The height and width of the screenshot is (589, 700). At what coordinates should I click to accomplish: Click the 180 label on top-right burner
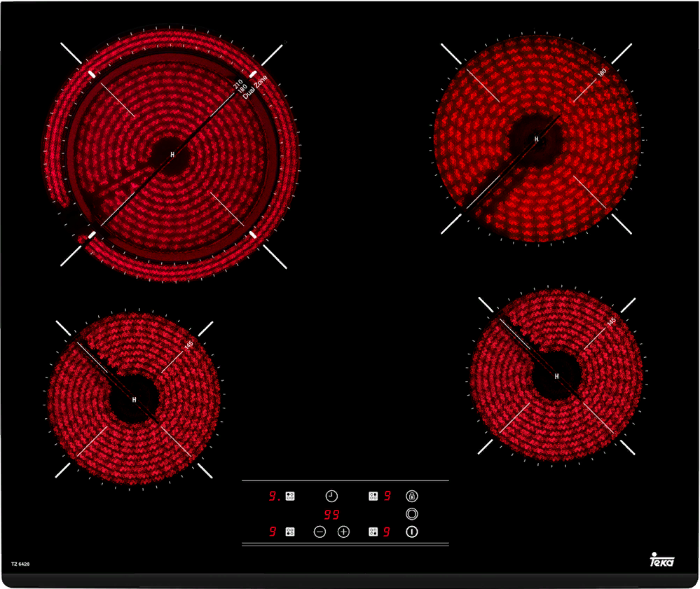pyautogui.click(x=601, y=73)
